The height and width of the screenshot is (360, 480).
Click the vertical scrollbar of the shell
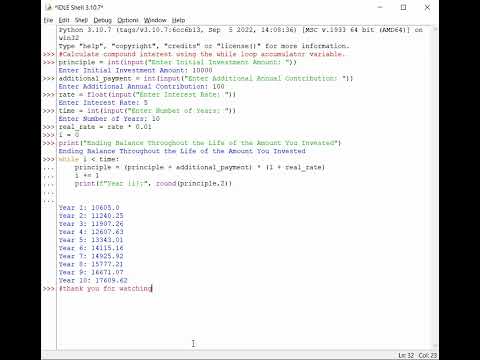[x=435, y=187]
